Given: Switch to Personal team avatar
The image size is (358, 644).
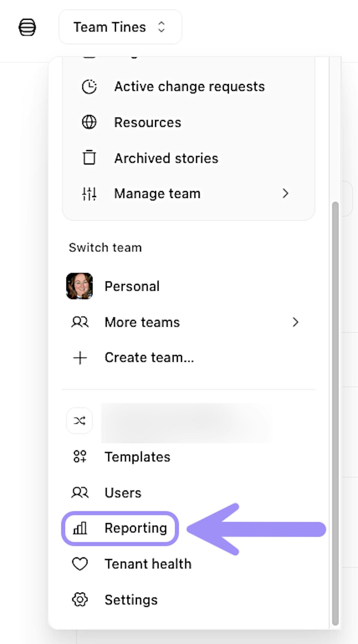Looking at the screenshot, I should pyautogui.click(x=80, y=286).
